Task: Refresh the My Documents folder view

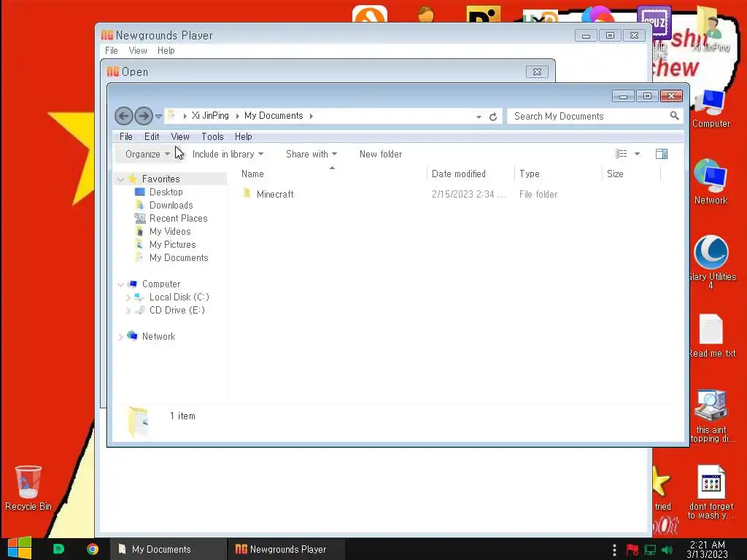Action: pos(493,117)
